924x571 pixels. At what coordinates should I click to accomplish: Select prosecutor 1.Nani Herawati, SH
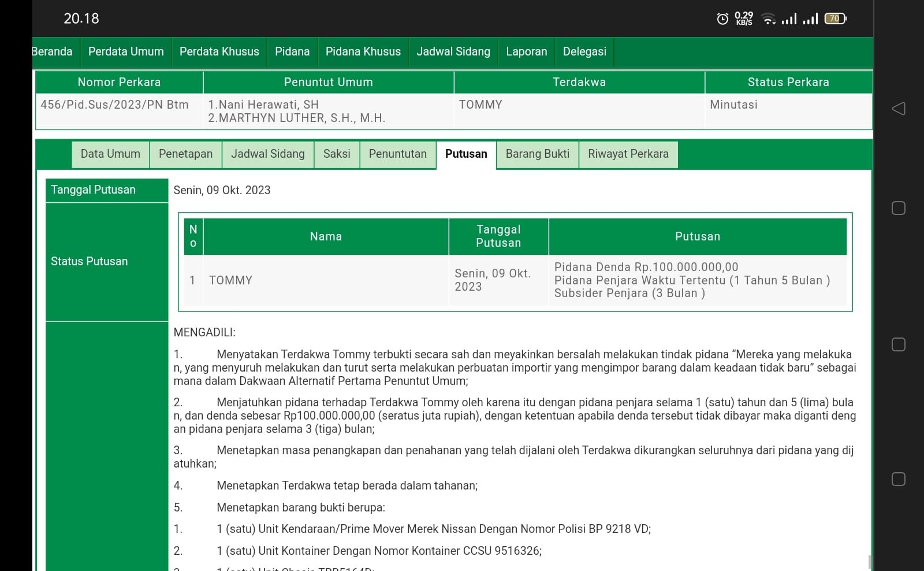pyautogui.click(x=263, y=105)
